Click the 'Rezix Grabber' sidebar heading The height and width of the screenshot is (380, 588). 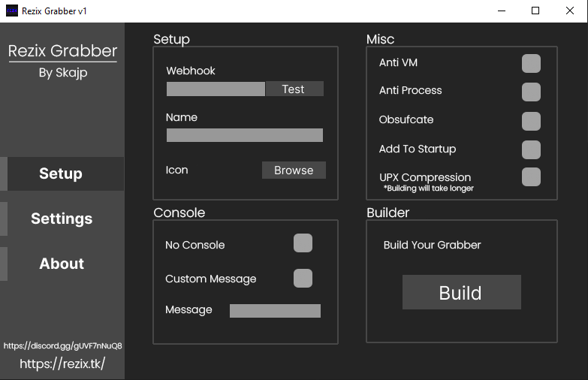(x=62, y=51)
